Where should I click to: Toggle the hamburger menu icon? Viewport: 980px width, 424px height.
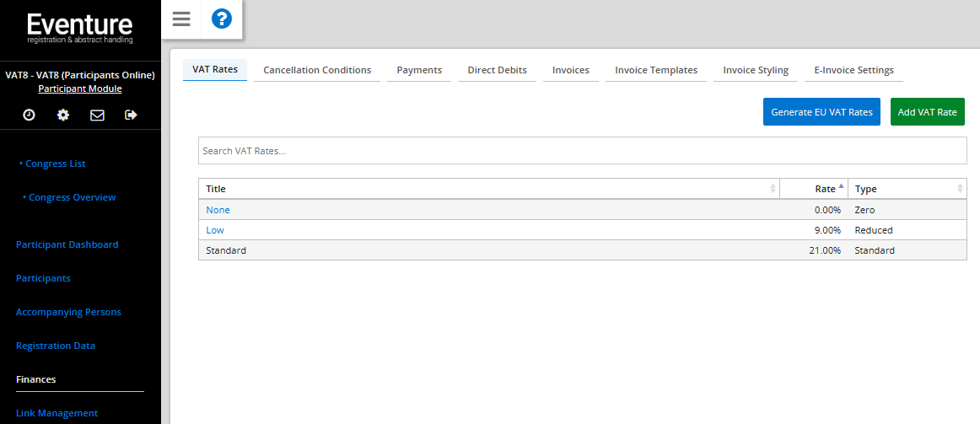(x=181, y=19)
